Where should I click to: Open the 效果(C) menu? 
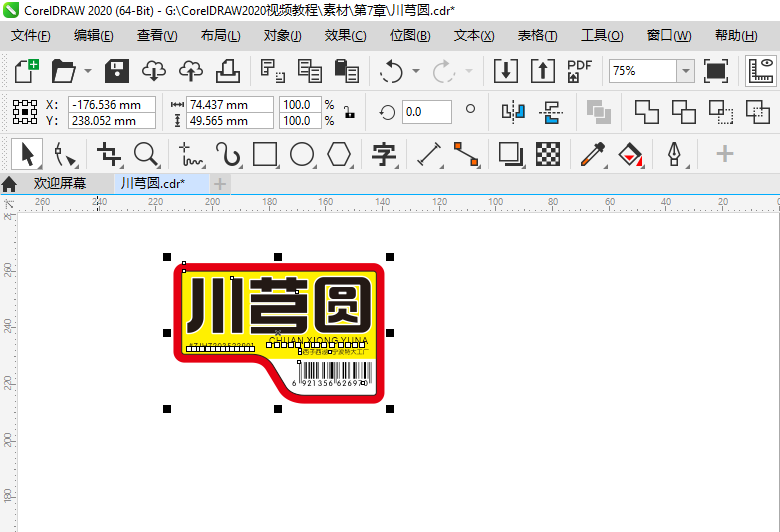345,36
